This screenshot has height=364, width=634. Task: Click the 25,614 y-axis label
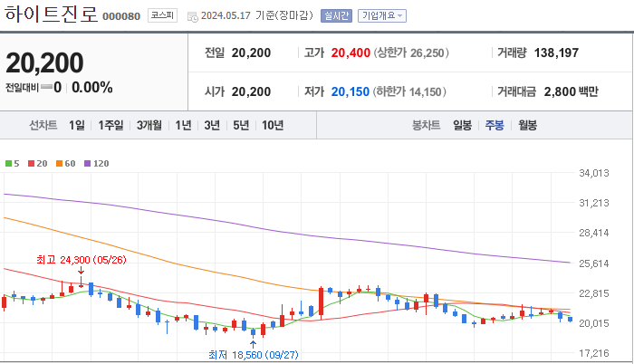(x=594, y=263)
